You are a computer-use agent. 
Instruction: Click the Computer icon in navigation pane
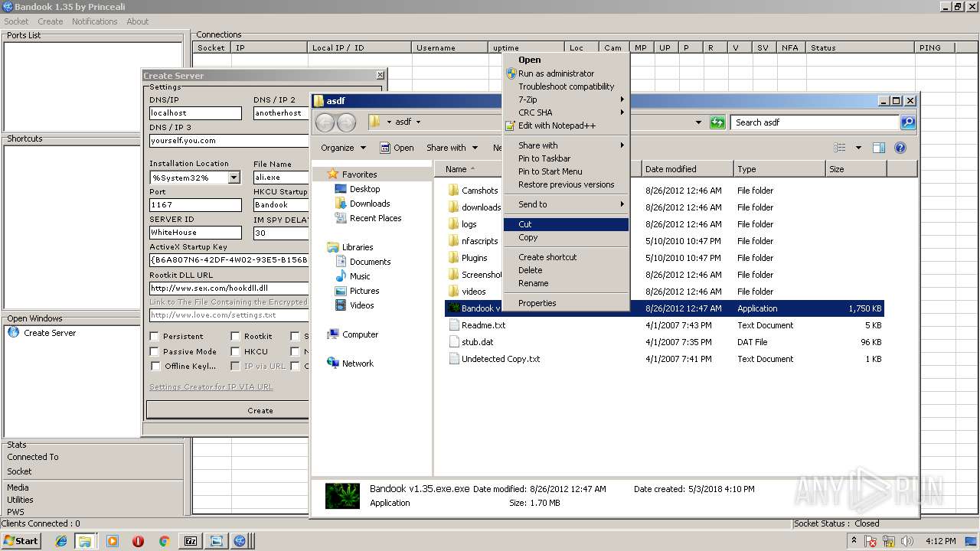click(x=333, y=334)
